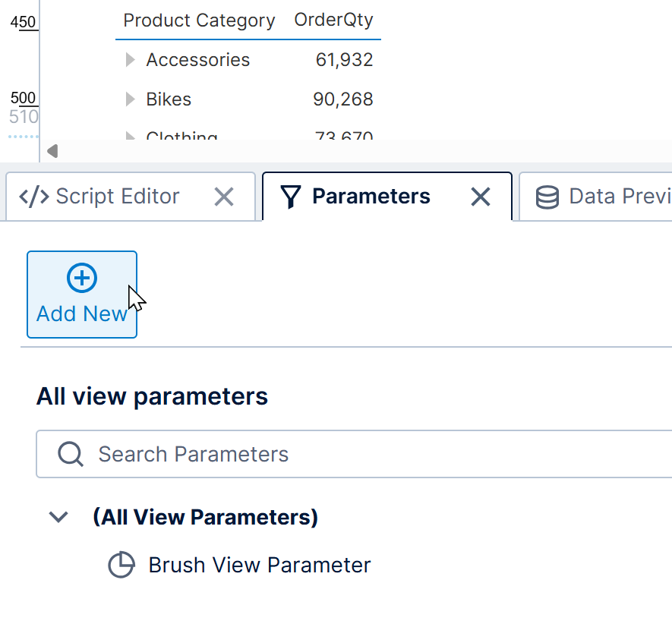Image resolution: width=672 pixels, height=624 pixels.
Task: Expand the Accessories row
Action: pyautogui.click(x=131, y=60)
